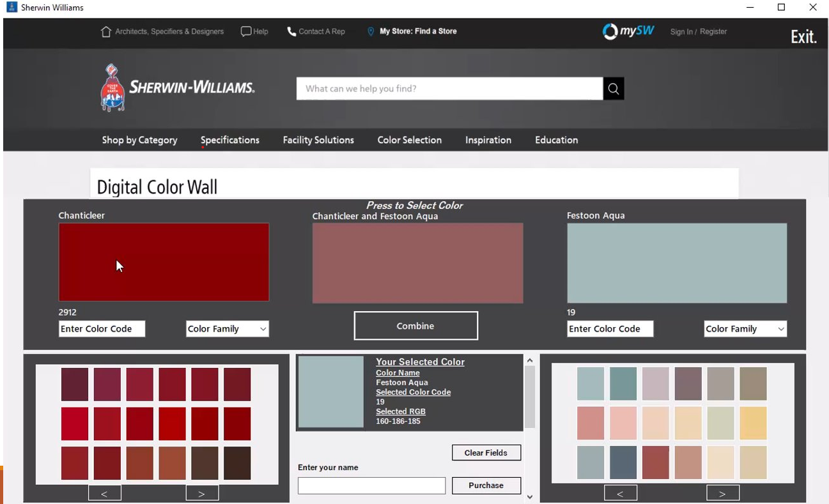Screen dimensions: 829x504
Task: Pick the slate blue swatch in right palette bottom row
Action: [x=623, y=462]
